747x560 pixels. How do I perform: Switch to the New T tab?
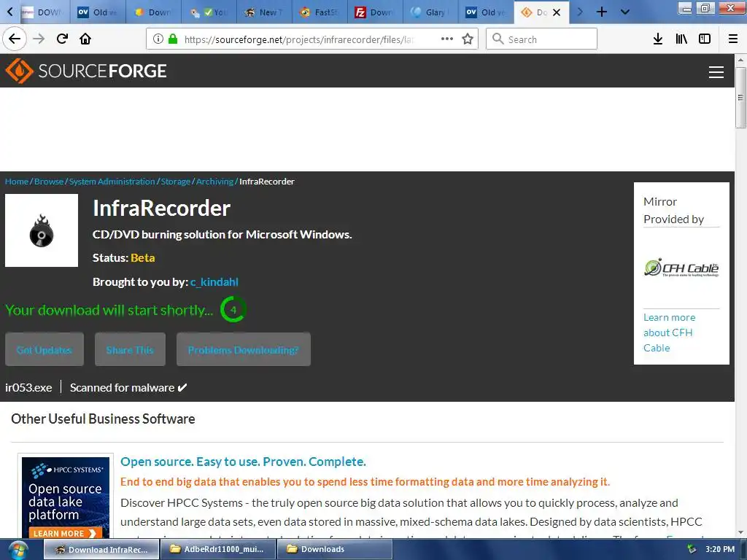click(x=264, y=12)
